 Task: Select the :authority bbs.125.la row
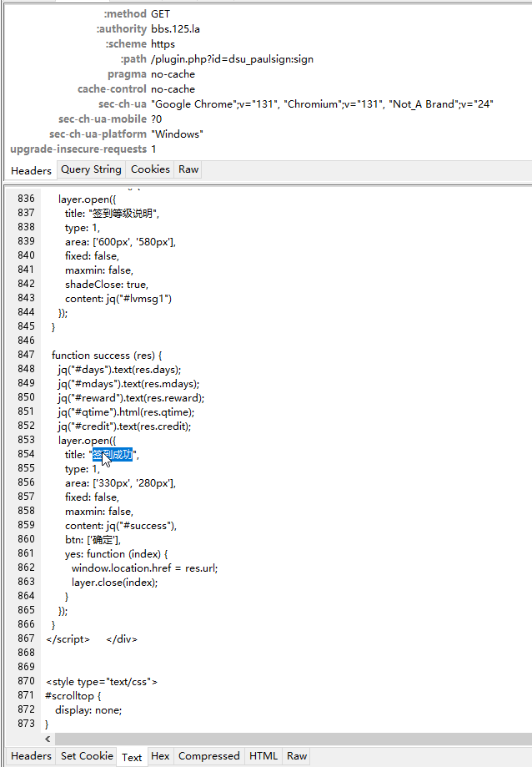coord(175,29)
